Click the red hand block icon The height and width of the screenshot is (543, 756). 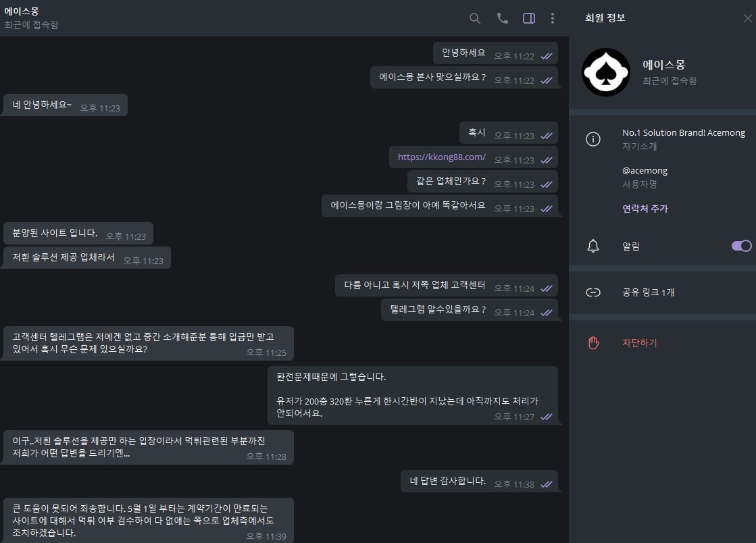pos(594,343)
